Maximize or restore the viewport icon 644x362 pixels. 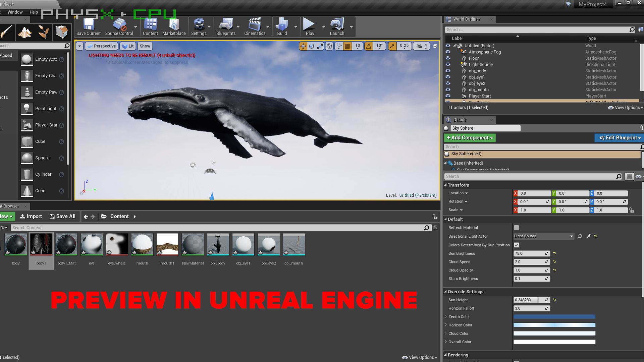click(435, 46)
